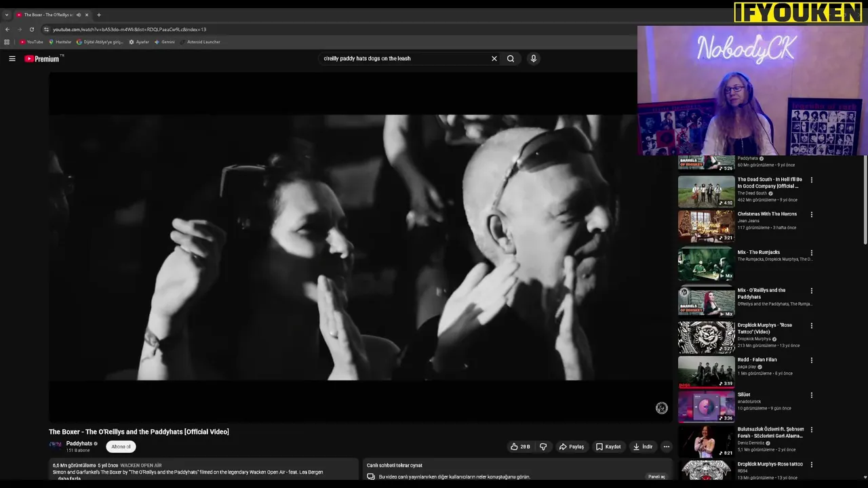Open more actions ellipsis below video
Viewport: 868px width, 488px height.
(667, 447)
